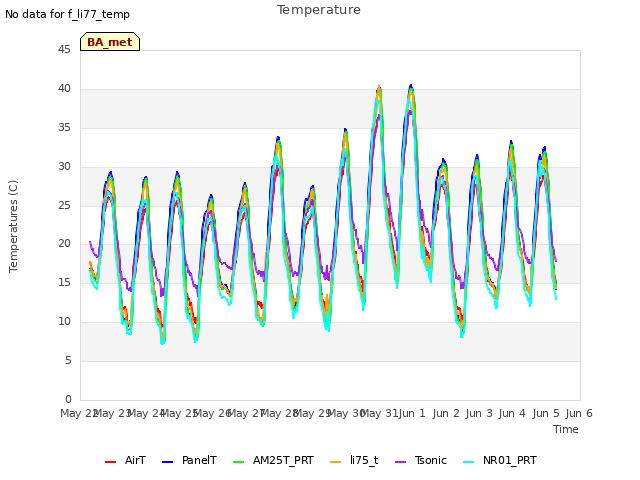The height and width of the screenshot is (480, 640).
Task: Click the Jun 3 x-axis date label
Action: pyautogui.click(x=479, y=413)
